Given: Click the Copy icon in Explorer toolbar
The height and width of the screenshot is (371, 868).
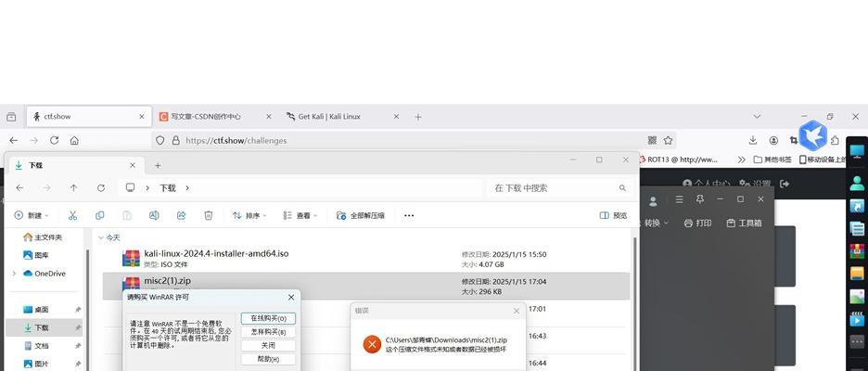Looking at the screenshot, I should [99, 215].
